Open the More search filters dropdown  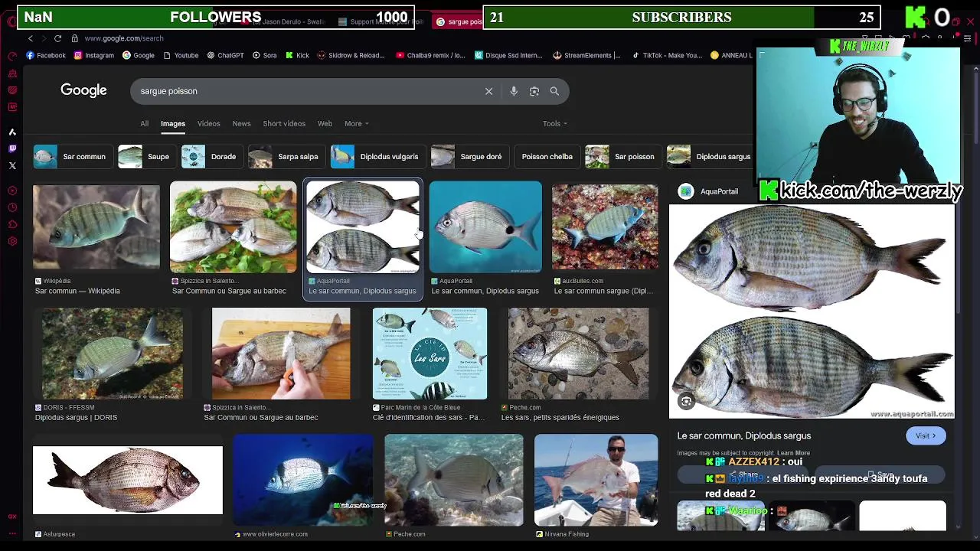click(x=356, y=123)
